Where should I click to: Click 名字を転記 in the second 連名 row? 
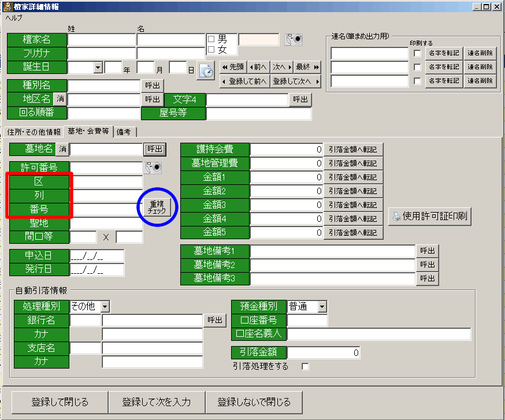(444, 67)
